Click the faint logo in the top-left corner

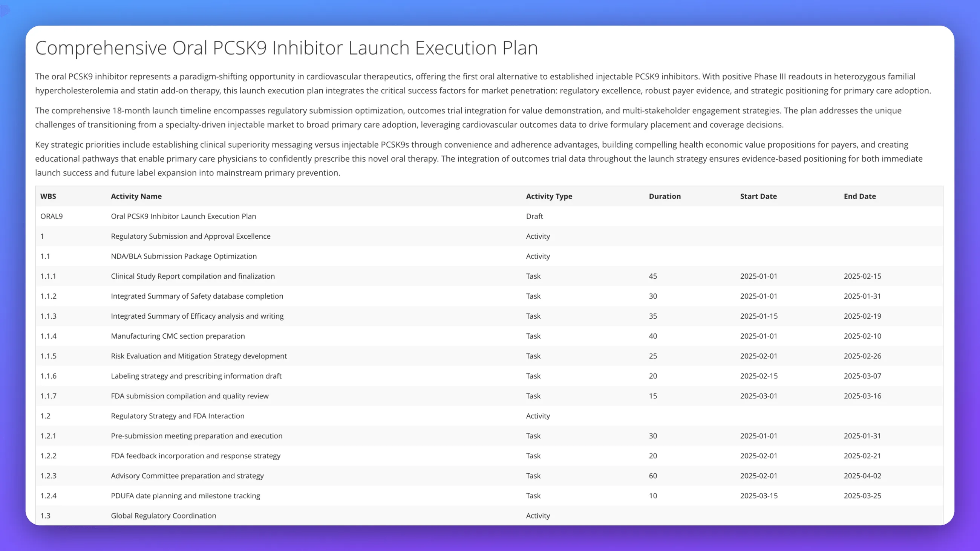click(x=5, y=11)
